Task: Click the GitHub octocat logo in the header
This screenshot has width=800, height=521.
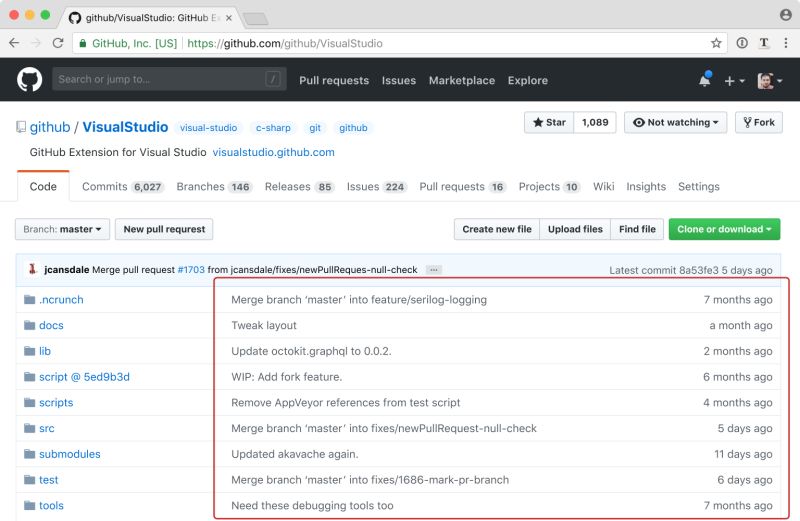Action: (29, 80)
